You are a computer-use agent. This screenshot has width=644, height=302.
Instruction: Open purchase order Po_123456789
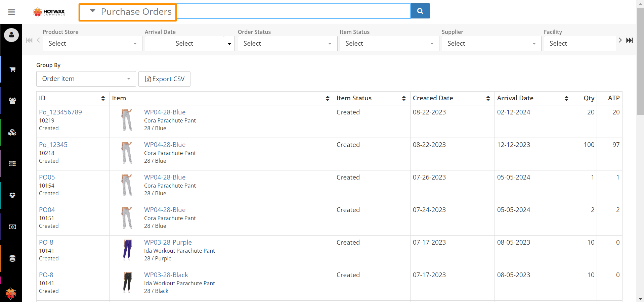(x=60, y=112)
